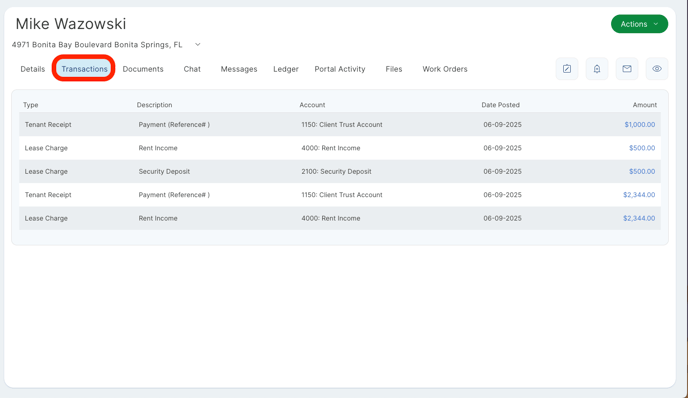
Task: Expand the address chevron next to Bonita Springs, FL
Action: (x=197, y=45)
